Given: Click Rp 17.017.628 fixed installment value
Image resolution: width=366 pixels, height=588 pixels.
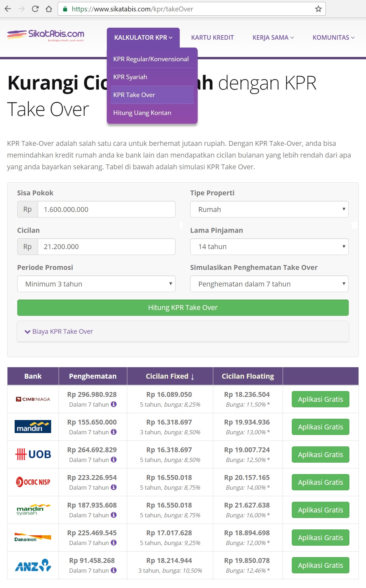Looking at the screenshot, I should click(169, 533).
